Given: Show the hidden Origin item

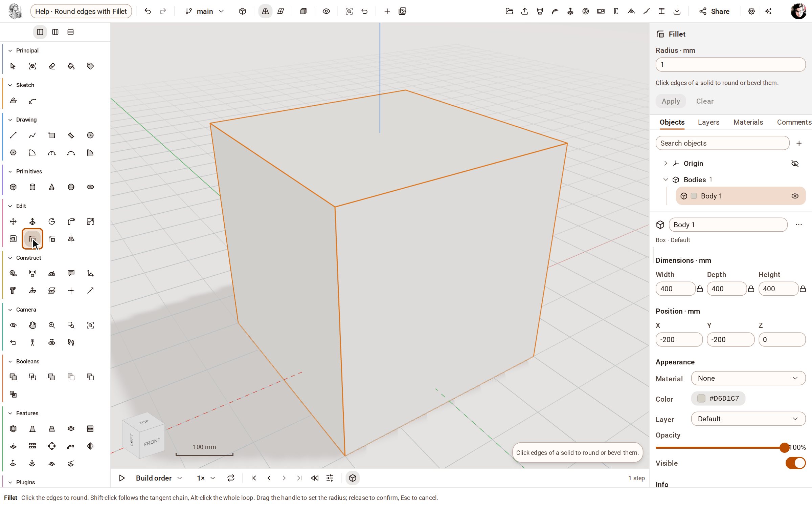Looking at the screenshot, I should pos(795,164).
